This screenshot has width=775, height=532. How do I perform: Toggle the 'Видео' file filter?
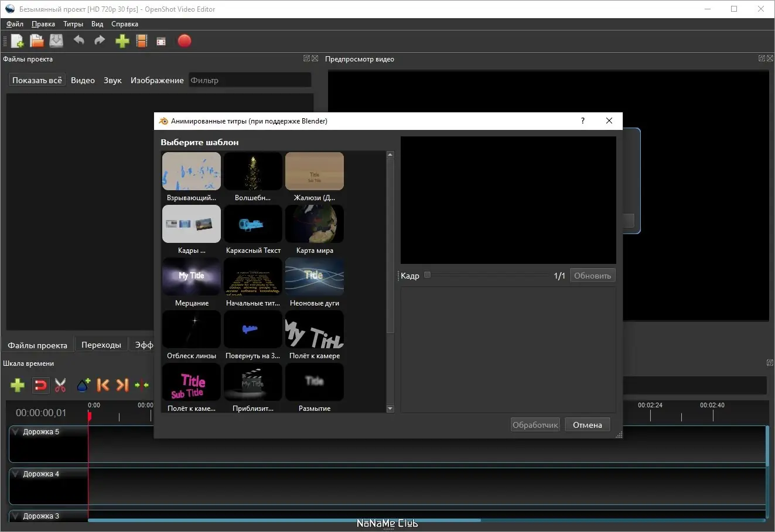pyautogui.click(x=83, y=80)
